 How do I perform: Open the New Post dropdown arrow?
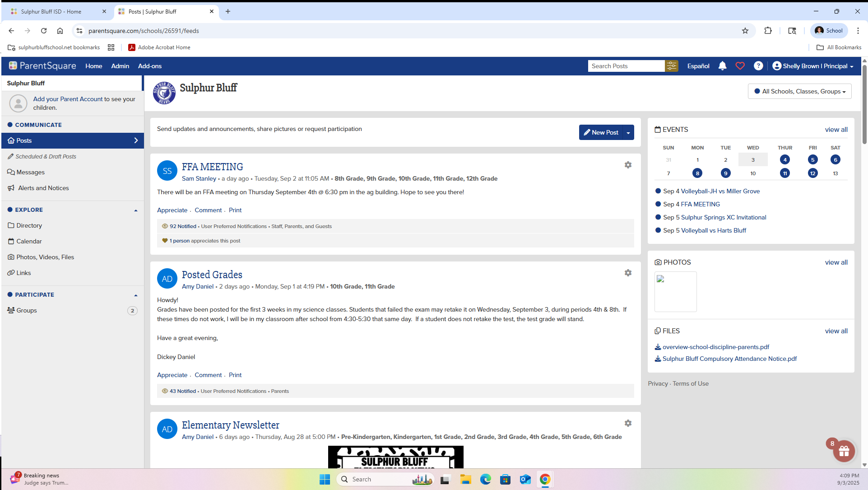pos(628,133)
